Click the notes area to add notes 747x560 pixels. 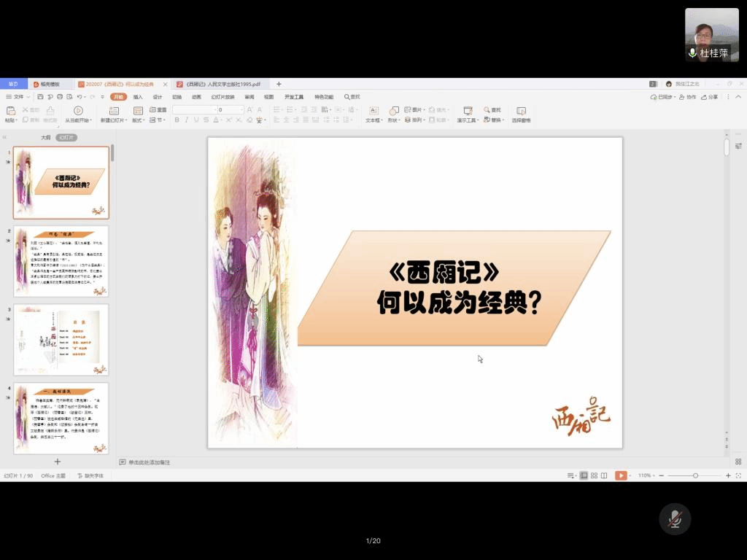(x=150, y=462)
